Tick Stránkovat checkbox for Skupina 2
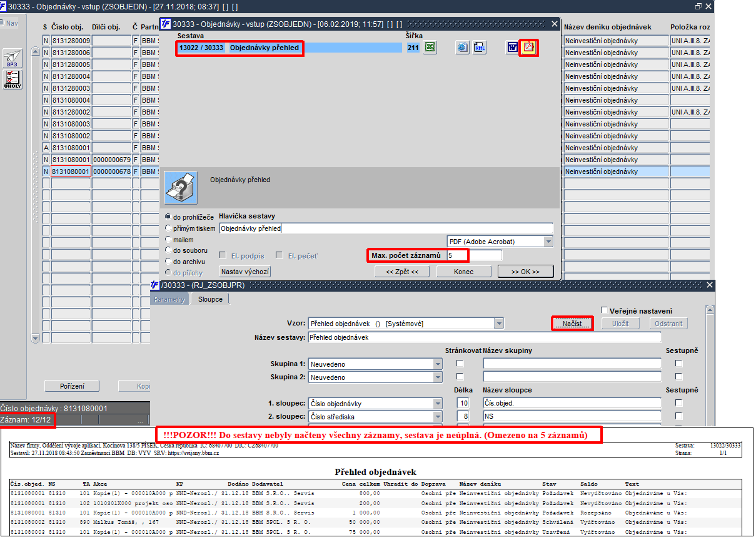Image resolution: width=756 pixels, height=537 pixels. (x=460, y=377)
